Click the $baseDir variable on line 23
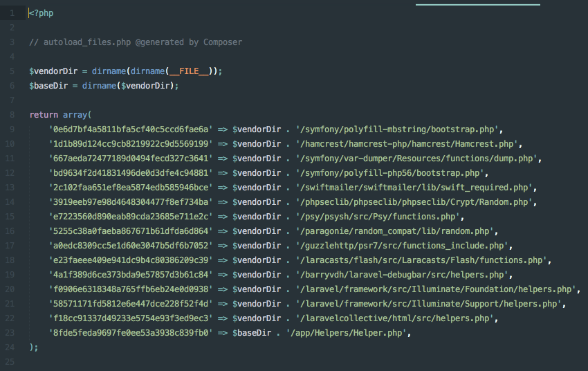This screenshot has width=588, height=371. click(252, 333)
